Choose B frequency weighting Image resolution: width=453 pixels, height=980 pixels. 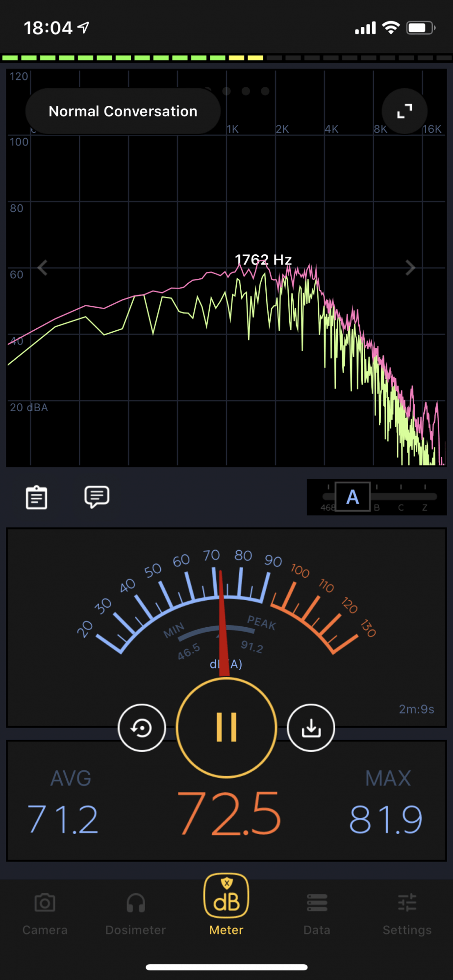point(377,507)
